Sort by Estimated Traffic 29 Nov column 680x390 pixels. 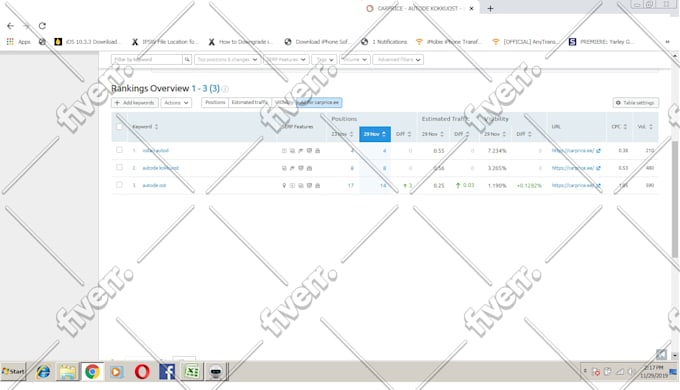(433, 134)
